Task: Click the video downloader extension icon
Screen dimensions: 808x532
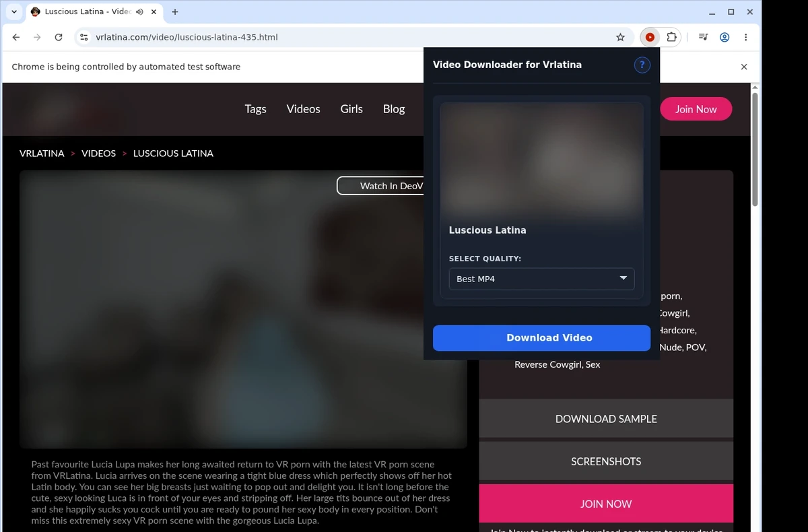Action: click(x=650, y=38)
